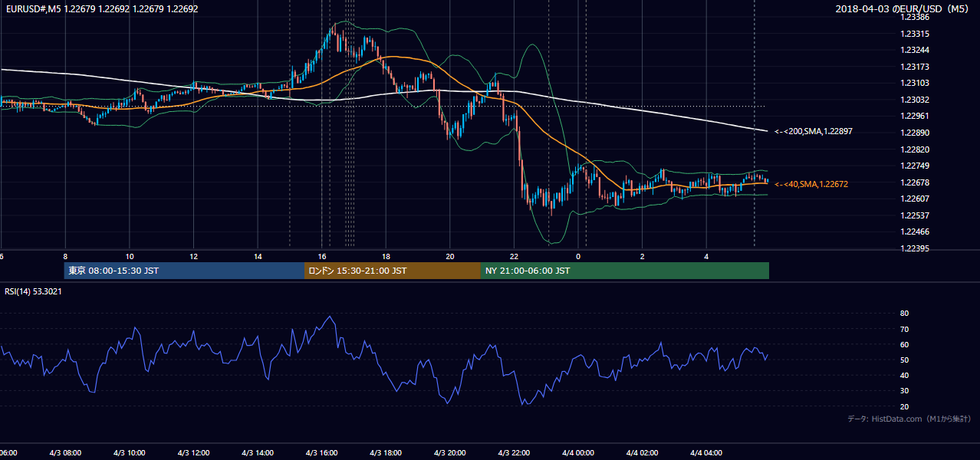Click the HistData.com data source credit
This screenshot has width=980, height=460.
(x=909, y=419)
